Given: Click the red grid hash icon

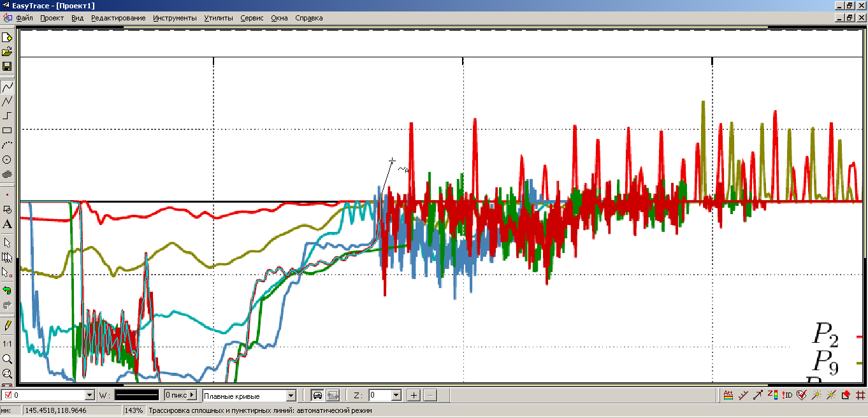Looking at the screenshot, I should [860, 395].
